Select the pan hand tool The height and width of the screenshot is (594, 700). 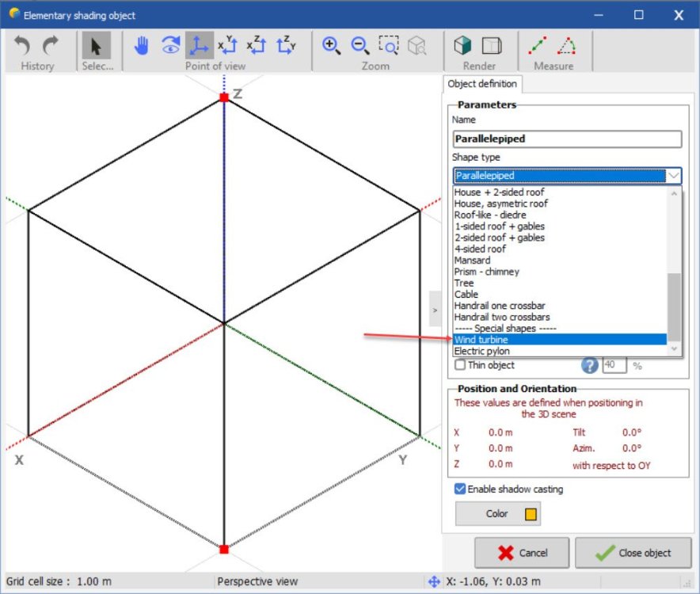click(x=142, y=46)
